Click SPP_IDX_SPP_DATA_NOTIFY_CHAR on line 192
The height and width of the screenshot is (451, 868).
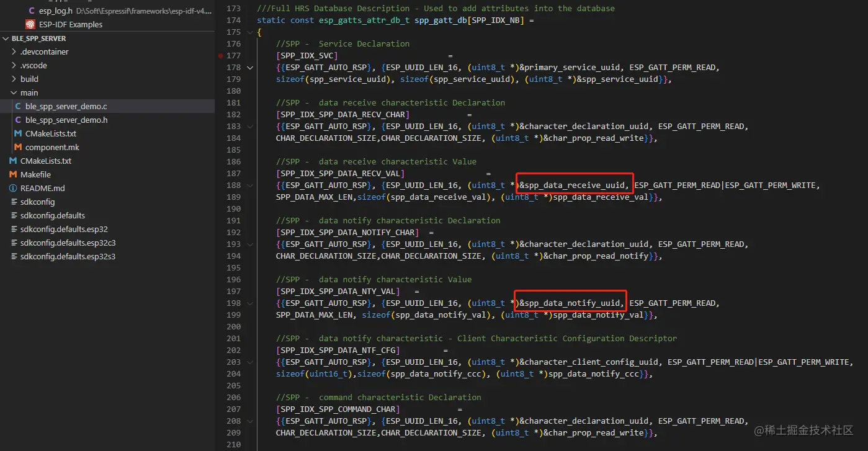(347, 233)
